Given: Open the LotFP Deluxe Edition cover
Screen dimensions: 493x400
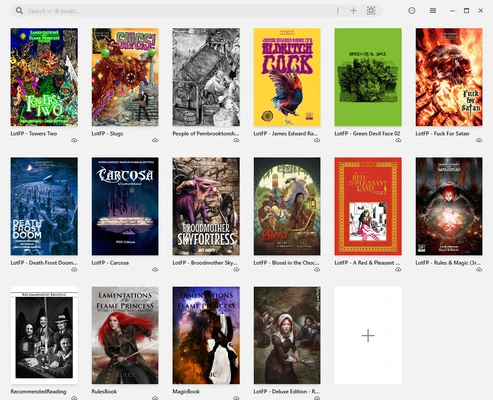Looking at the screenshot, I should [x=287, y=335].
